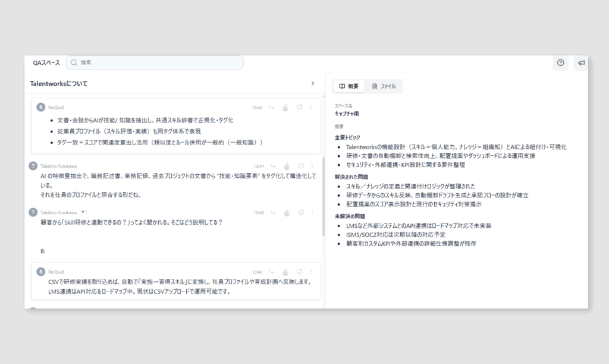Click the megaphone announcements icon
This screenshot has width=609, height=364.
(581, 62)
